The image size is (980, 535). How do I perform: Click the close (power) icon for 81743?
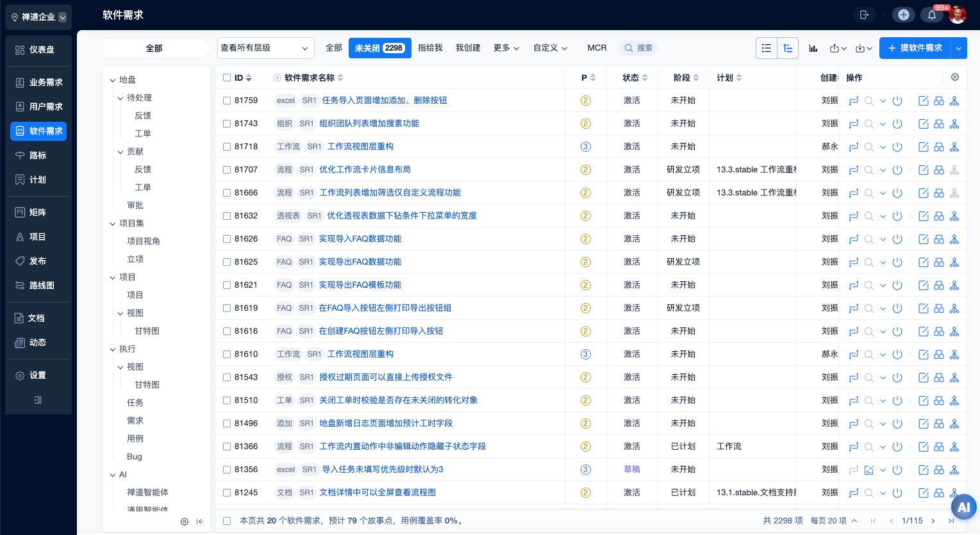(x=897, y=124)
